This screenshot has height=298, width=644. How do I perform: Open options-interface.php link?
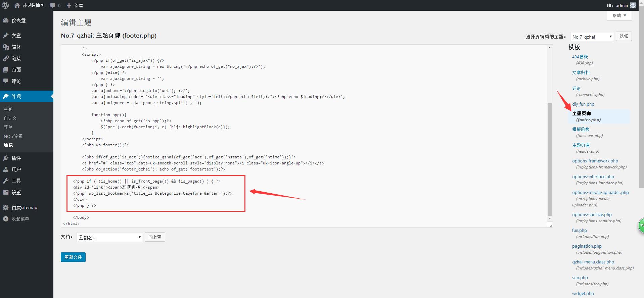[593, 177]
